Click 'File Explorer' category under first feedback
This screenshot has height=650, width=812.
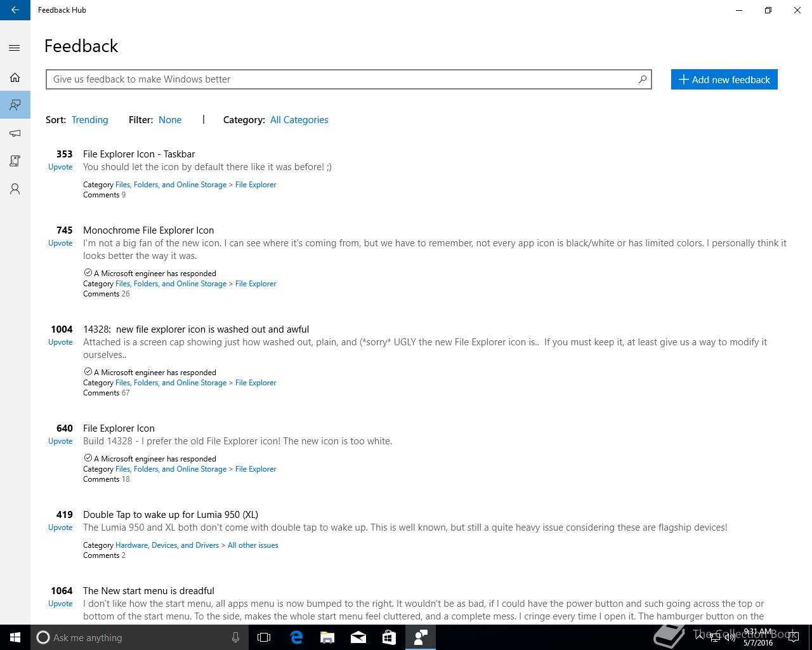(x=256, y=185)
